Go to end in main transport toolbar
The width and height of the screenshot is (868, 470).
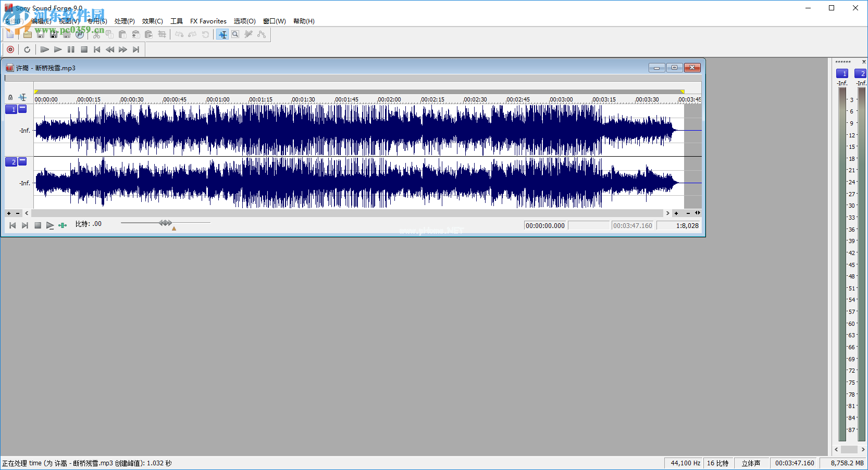pyautogui.click(x=136, y=49)
